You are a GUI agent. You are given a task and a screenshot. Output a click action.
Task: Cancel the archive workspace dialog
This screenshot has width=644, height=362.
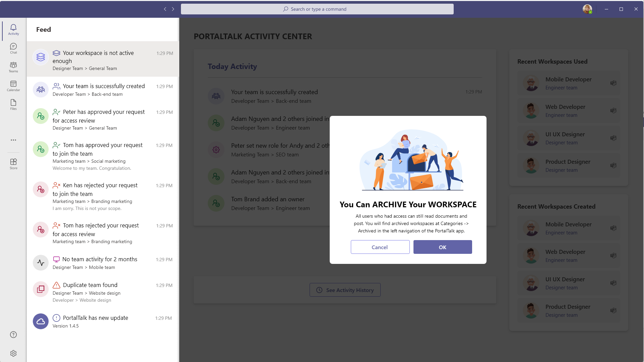coord(380,247)
